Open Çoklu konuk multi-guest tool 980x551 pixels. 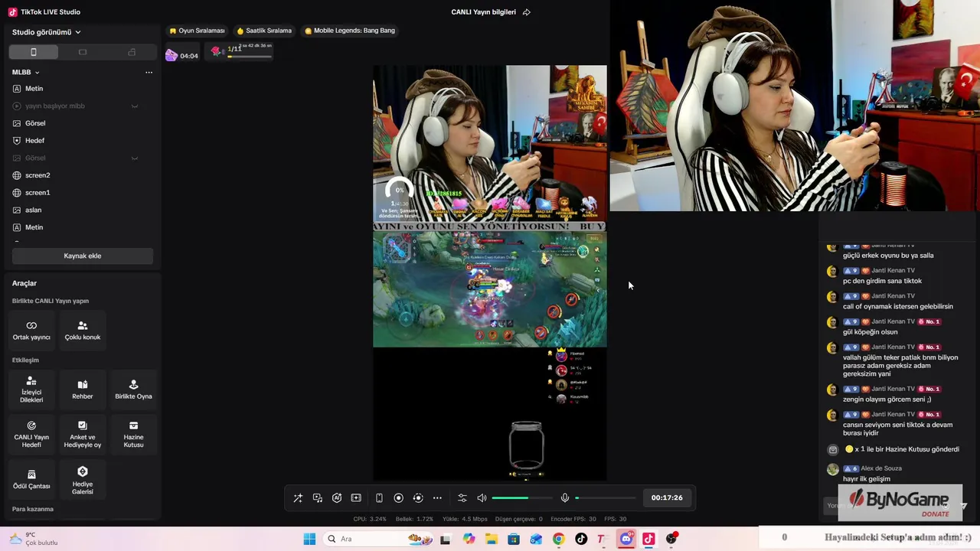[x=83, y=330]
